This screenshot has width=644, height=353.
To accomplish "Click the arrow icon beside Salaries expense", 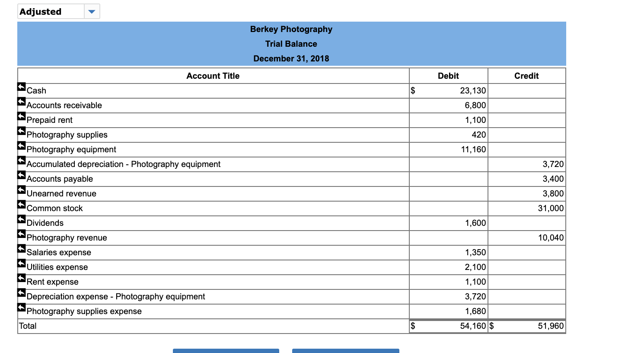I will (22, 249).
